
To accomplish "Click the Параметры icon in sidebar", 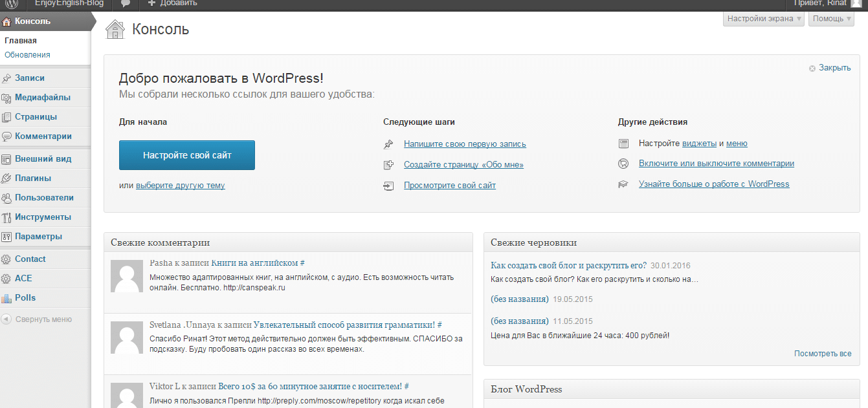I will 7,237.
